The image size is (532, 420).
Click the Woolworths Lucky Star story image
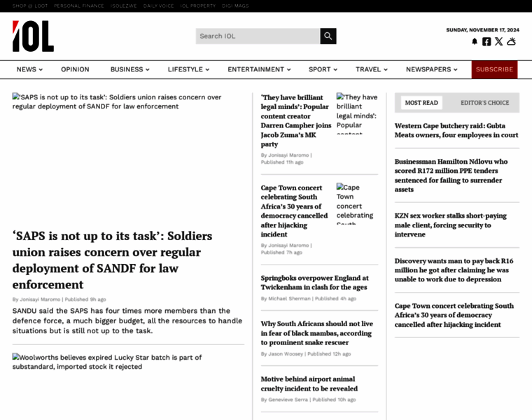(x=128, y=387)
